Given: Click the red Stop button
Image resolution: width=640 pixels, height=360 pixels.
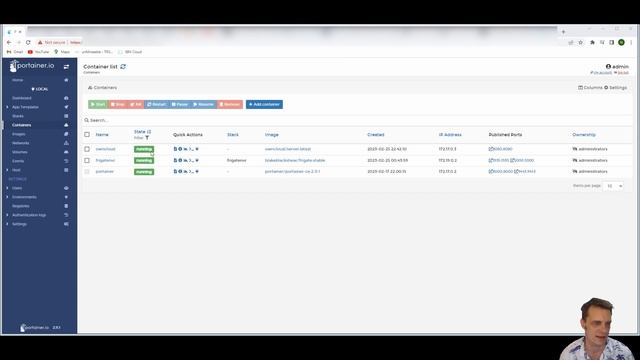Looking at the screenshot, I should 118,104.
